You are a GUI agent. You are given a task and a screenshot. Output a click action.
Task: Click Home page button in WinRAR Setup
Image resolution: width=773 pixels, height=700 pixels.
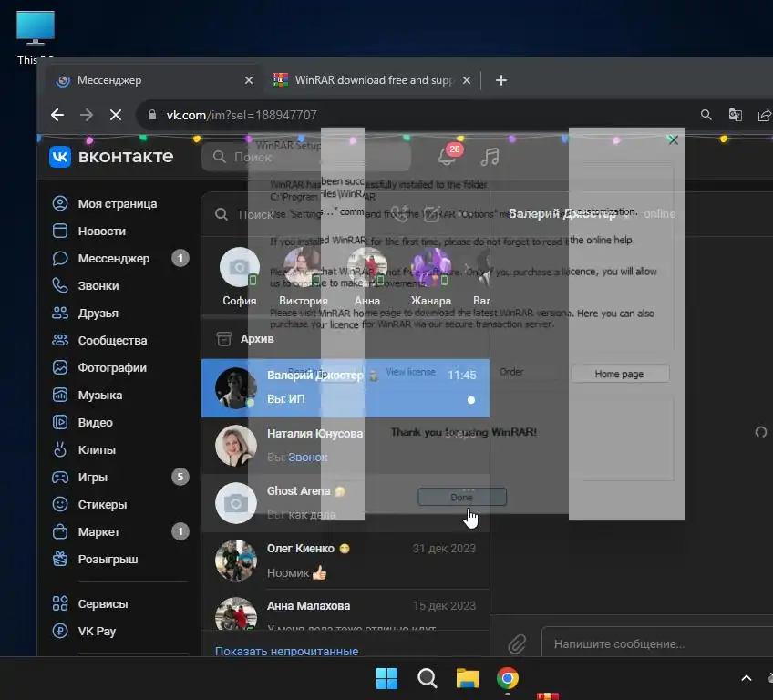[x=619, y=374]
